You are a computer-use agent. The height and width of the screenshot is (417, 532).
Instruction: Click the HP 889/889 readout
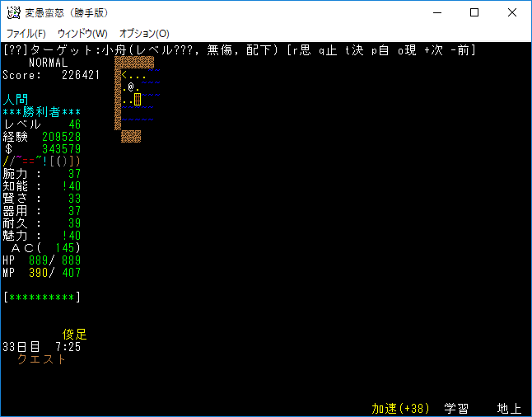tap(42, 260)
